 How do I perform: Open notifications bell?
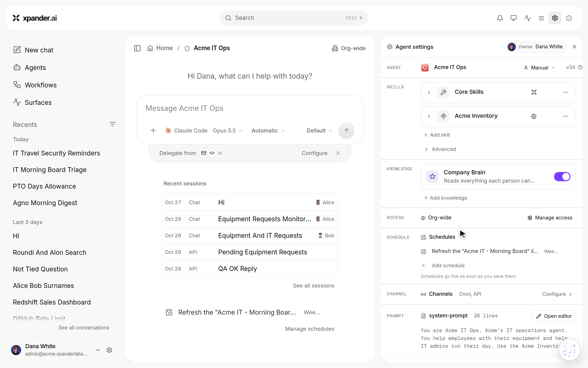click(x=500, y=18)
